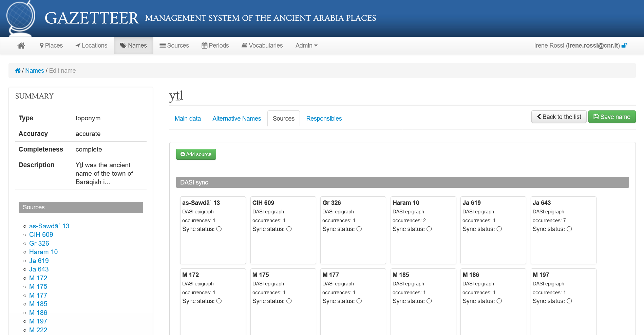Click Add source
This screenshot has height=335, width=644.
[x=196, y=154]
